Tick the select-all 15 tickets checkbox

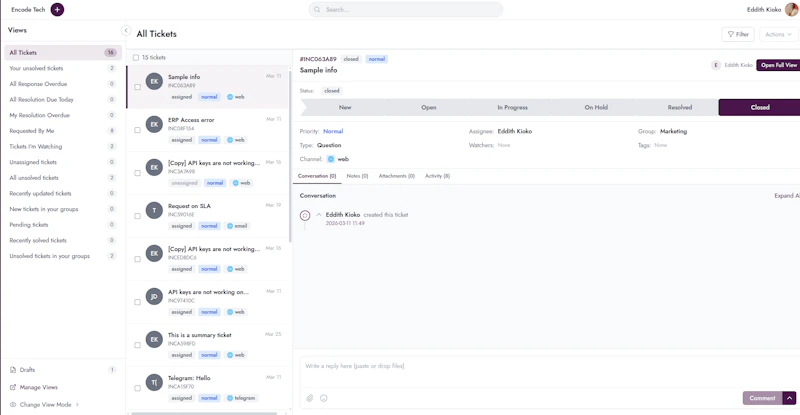[x=136, y=58]
